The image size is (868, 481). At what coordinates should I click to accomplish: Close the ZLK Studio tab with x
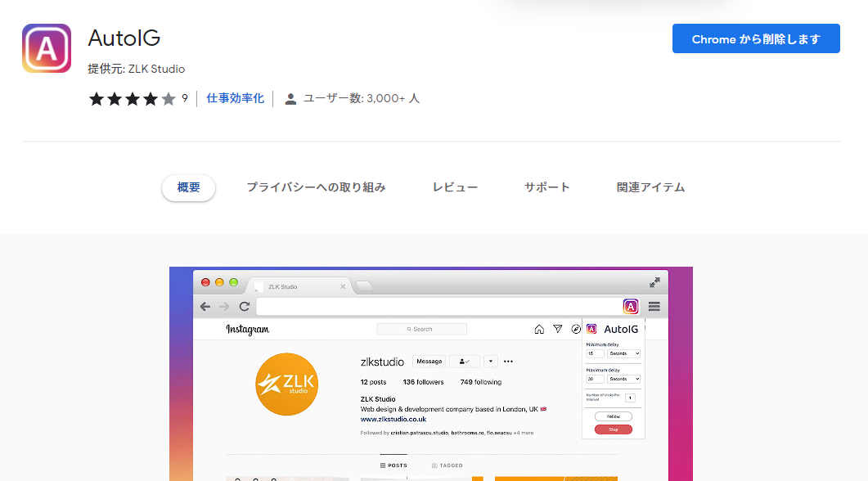point(343,286)
